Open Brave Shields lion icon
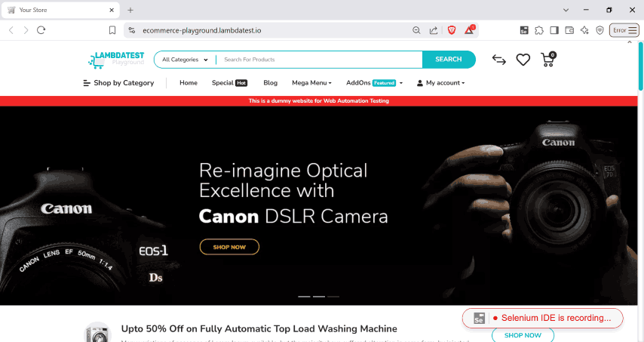This screenshot has width=644, height=342. tap(452, 30)
